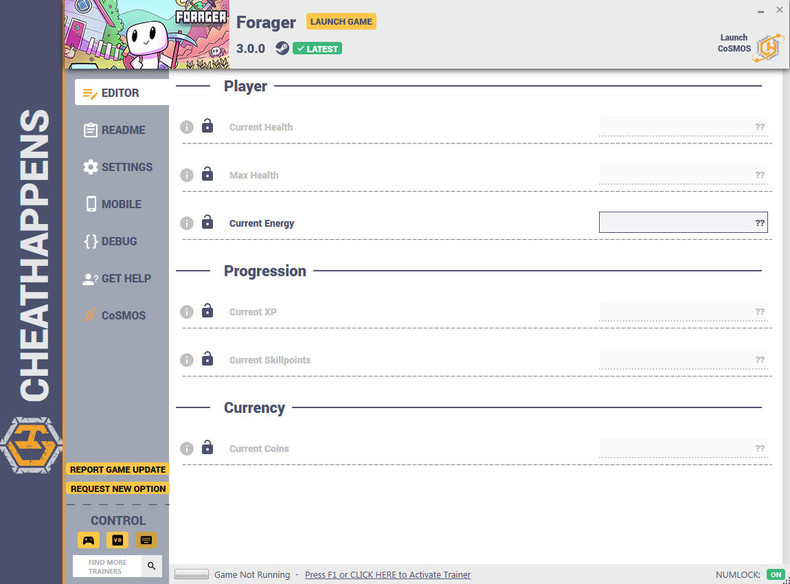This screenshot has height=584, width=790.
Task: Open info for Current Health
Action: coord(187,127)
